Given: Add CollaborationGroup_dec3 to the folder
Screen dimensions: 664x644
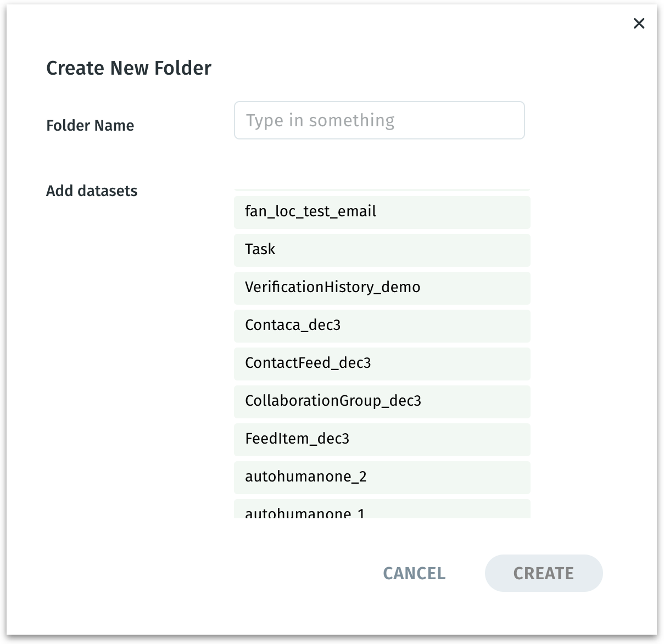Looking at the screenshot, I should [382, 401].
